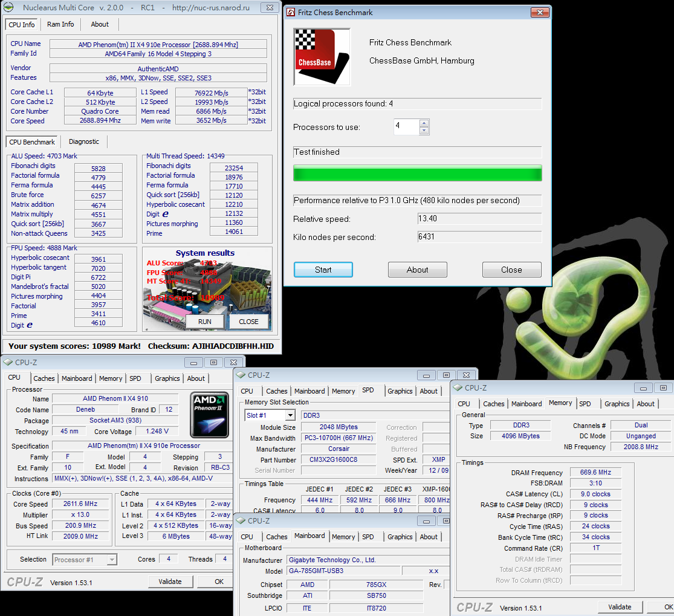Click the Core Speed value 2611.6 MHz

[80, 504]
